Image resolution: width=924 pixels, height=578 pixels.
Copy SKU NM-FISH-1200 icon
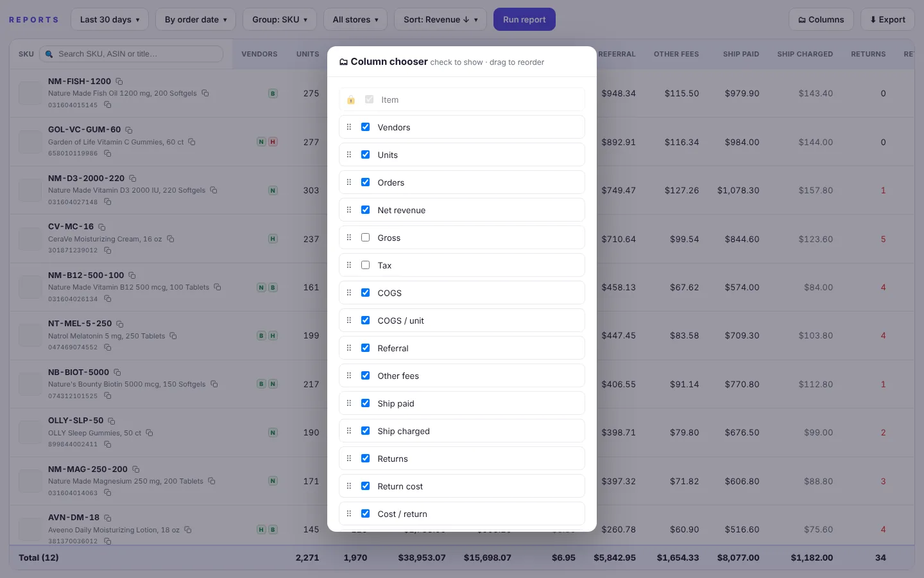coord(119,82)
